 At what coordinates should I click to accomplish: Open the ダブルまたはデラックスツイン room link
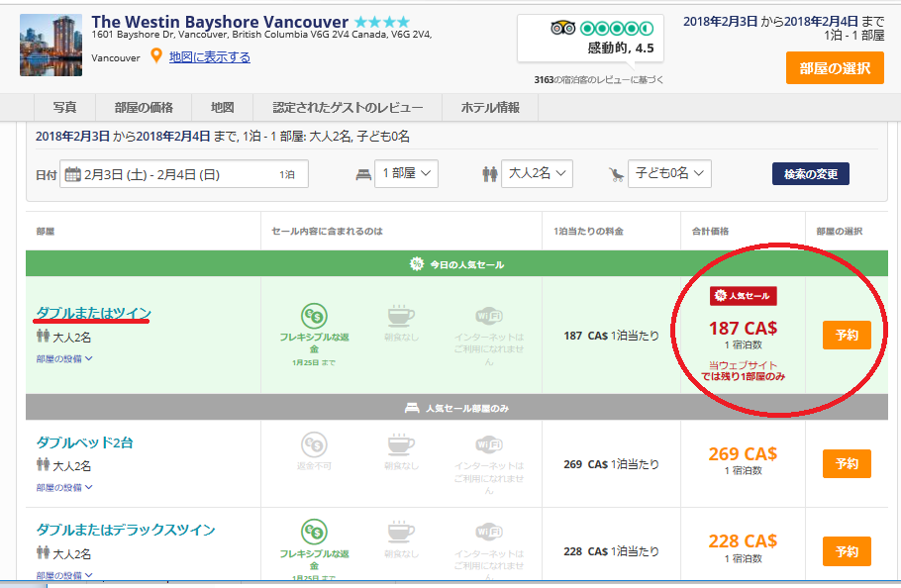pyautogui.click(x=126, y=530)
